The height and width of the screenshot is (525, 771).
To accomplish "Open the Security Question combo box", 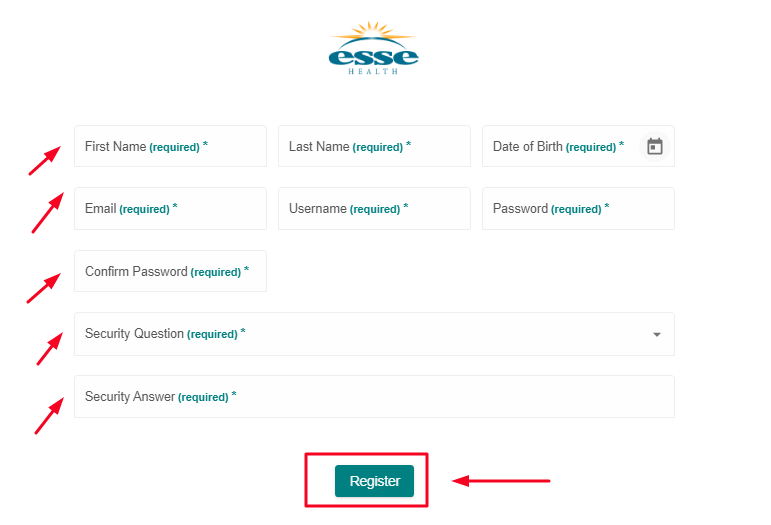I will pos(374,334).
